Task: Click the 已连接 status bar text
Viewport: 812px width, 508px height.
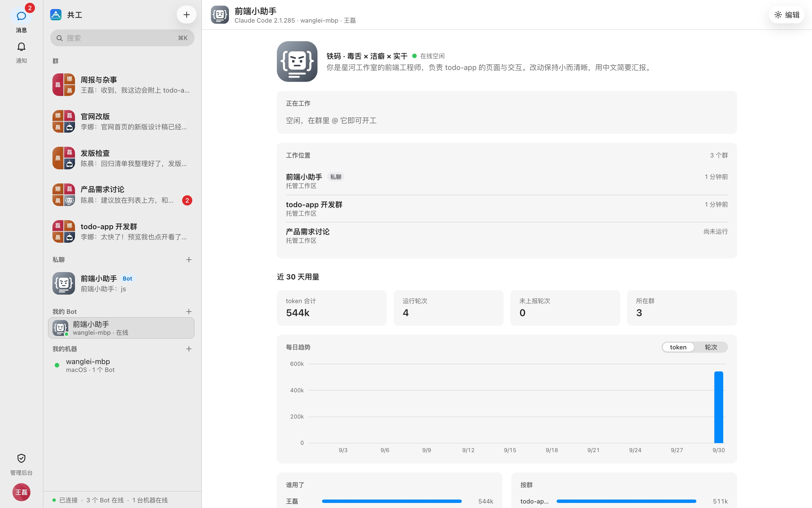Action: pos(69,500)
